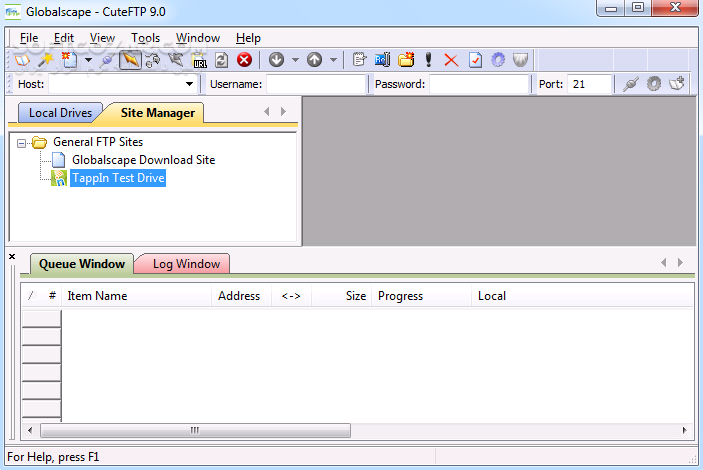Click the Properties checkmark page icon
This screenshot has height=470, width=703.
click(475, 60)
